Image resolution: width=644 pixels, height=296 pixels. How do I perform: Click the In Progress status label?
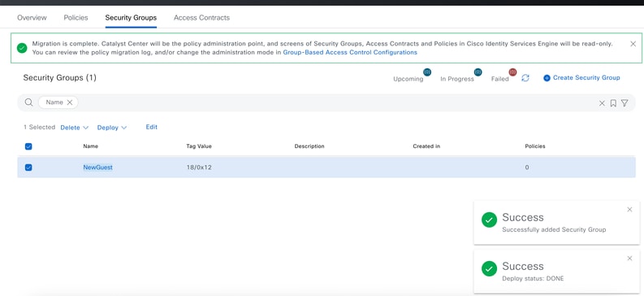point(457,79)
